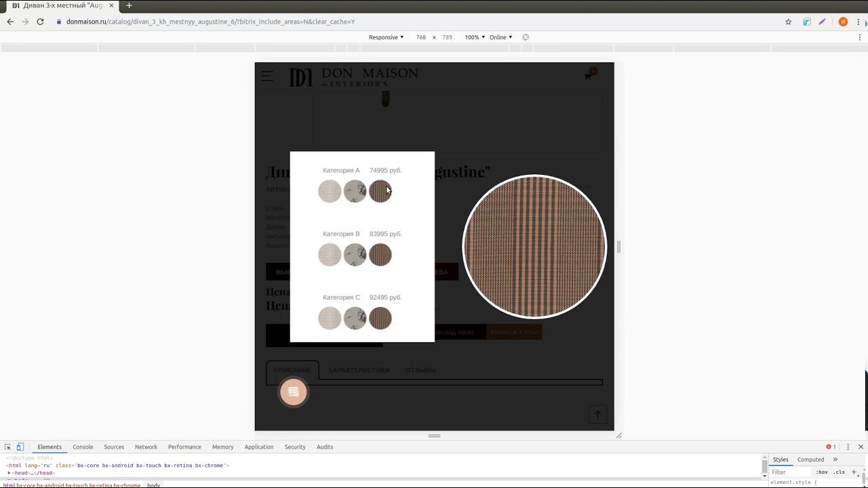Select the brown striped swatch in Категория C

pos(380,318)
